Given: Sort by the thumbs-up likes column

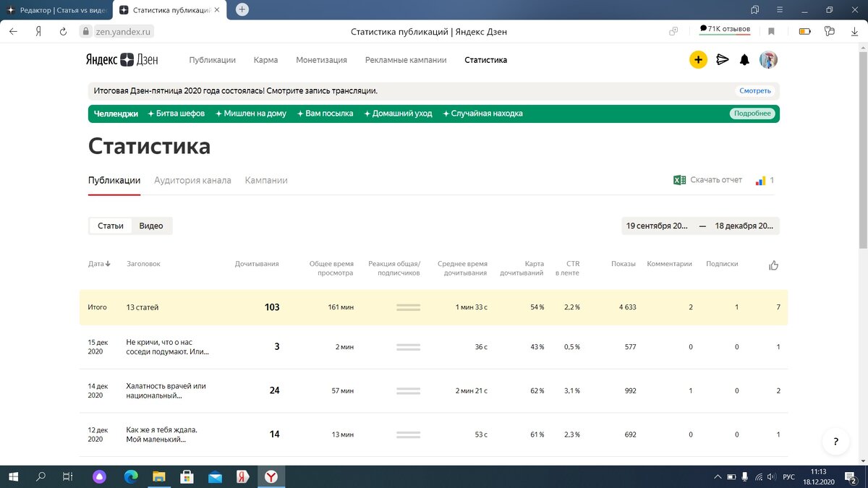Looking at the screenshot, I should tap(774, 265).
